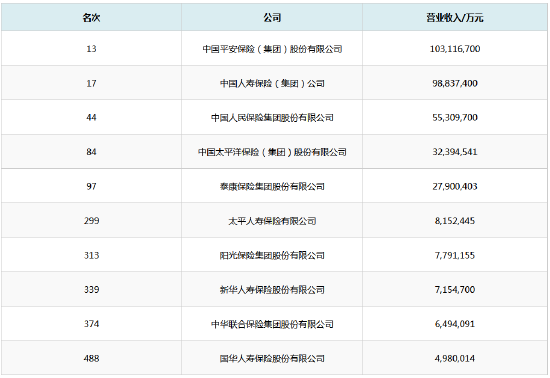
Task: Select 新华人寿保险股份有限公司 cell
Action: pyautogui.click(x=272, y=290)
